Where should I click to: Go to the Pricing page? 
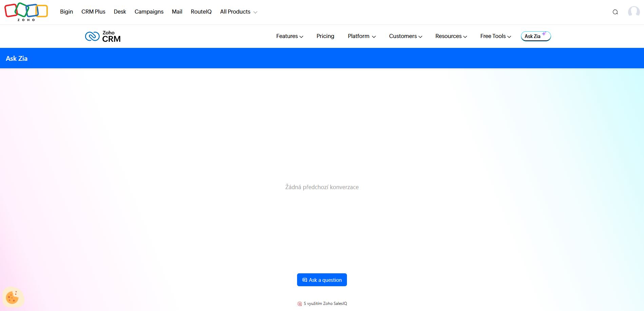[325, 36]
